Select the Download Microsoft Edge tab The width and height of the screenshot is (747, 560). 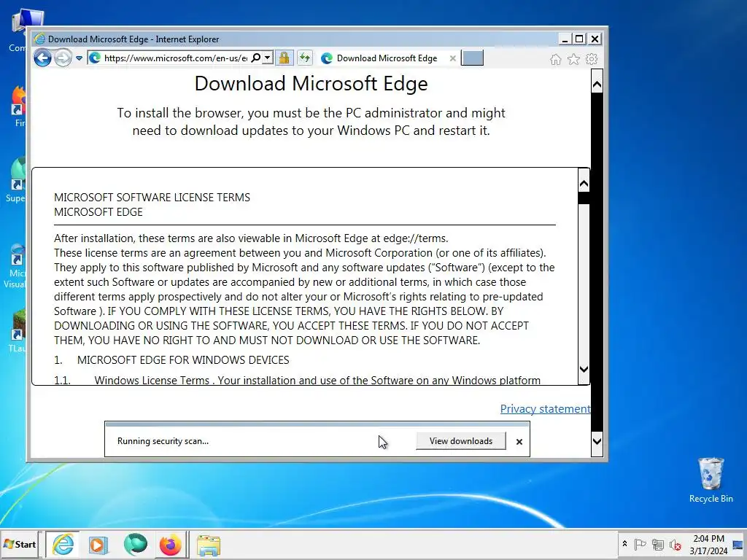click(387, 58)
